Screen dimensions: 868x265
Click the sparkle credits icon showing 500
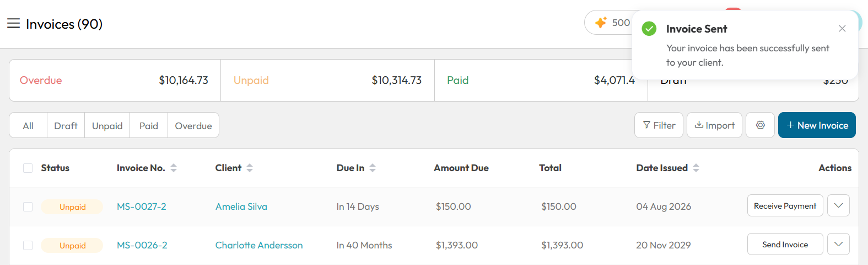tap(601, 23)
